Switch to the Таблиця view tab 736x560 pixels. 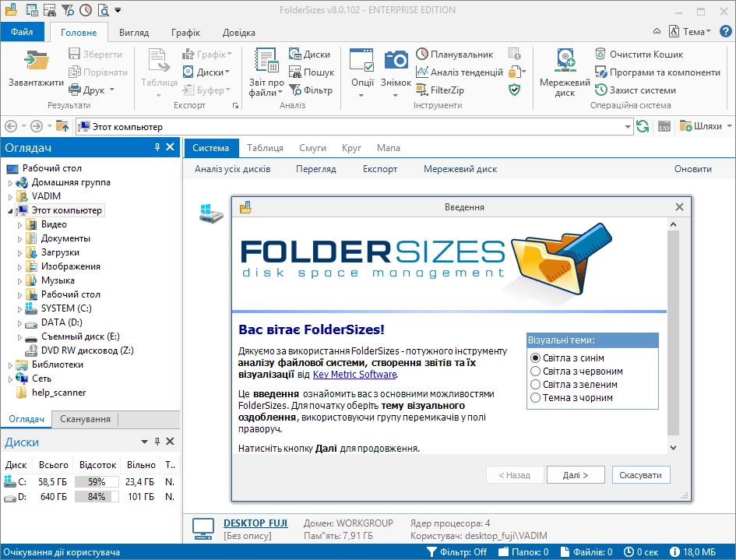tap(265, 148)
